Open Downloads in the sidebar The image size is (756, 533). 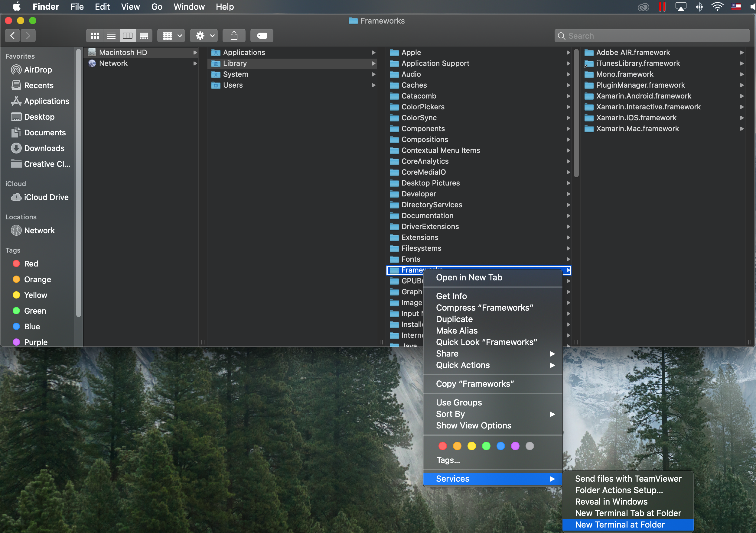(37, 148)
